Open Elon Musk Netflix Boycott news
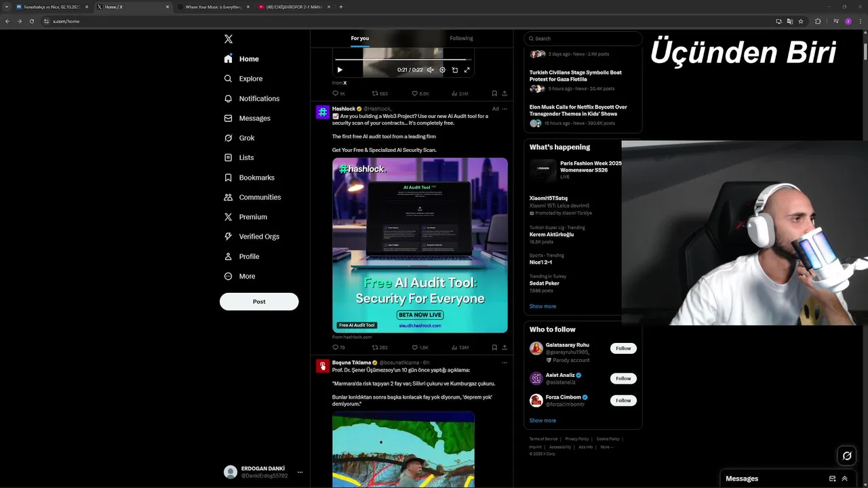 click(x=578, y=110)
